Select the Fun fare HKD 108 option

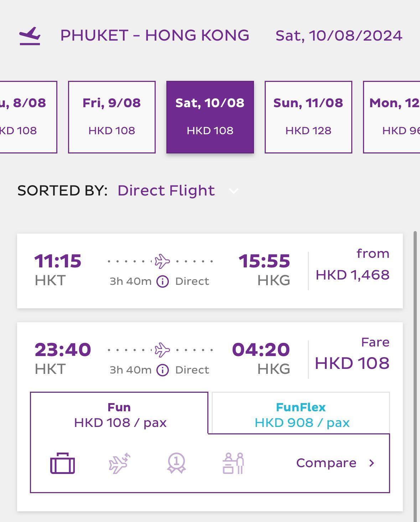click(119, 415)
